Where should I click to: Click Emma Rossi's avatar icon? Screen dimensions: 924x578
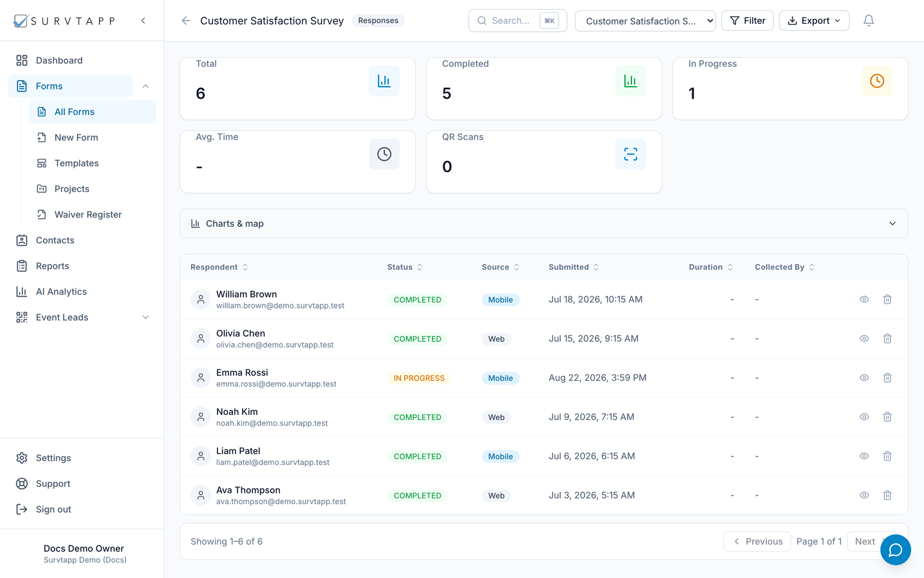coord(201,378)
